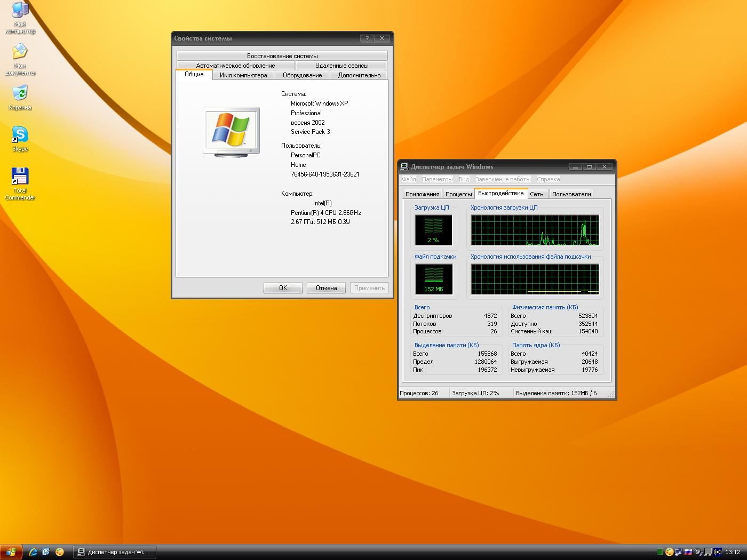Open the Файл menu in Task Manager
This screenshot has height=560, width=747.
click(x=409, y=179)
